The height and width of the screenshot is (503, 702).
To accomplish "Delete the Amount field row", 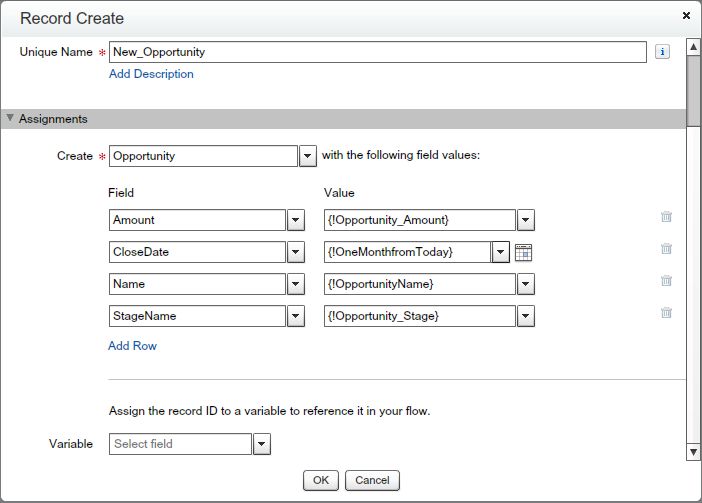I will click(x=666, y=216).
